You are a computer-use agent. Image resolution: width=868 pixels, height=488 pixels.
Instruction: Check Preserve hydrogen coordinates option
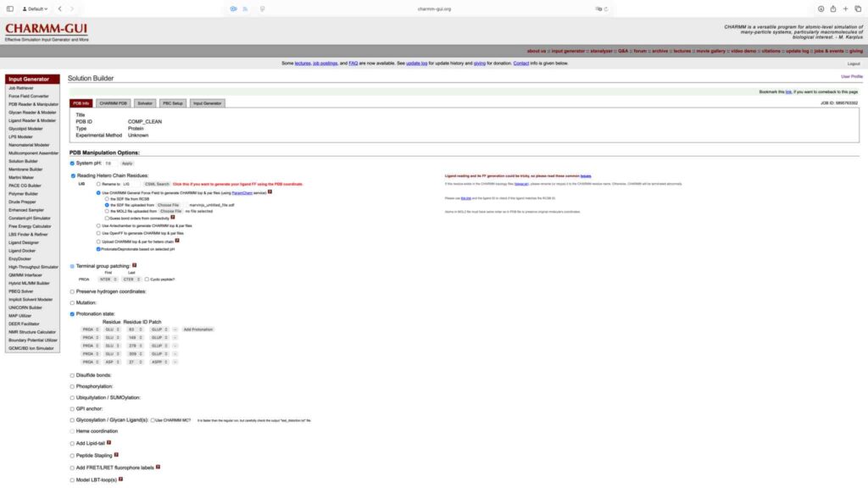click(x=72, y=291)
